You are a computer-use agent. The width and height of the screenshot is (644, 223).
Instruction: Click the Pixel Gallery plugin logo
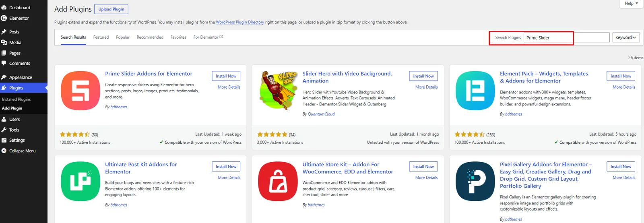pos(475,182)
